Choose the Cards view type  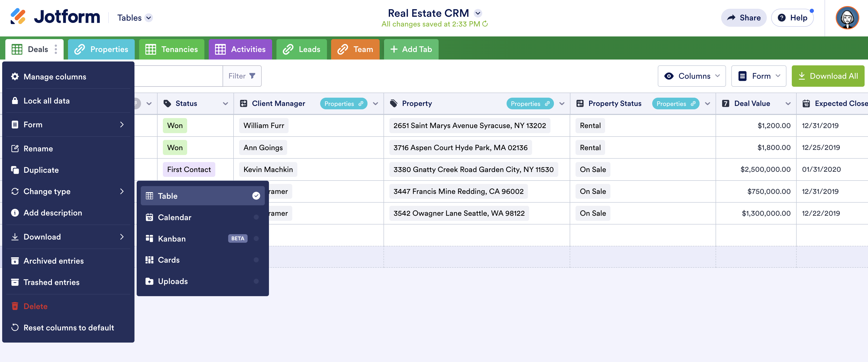click(168, 260)
